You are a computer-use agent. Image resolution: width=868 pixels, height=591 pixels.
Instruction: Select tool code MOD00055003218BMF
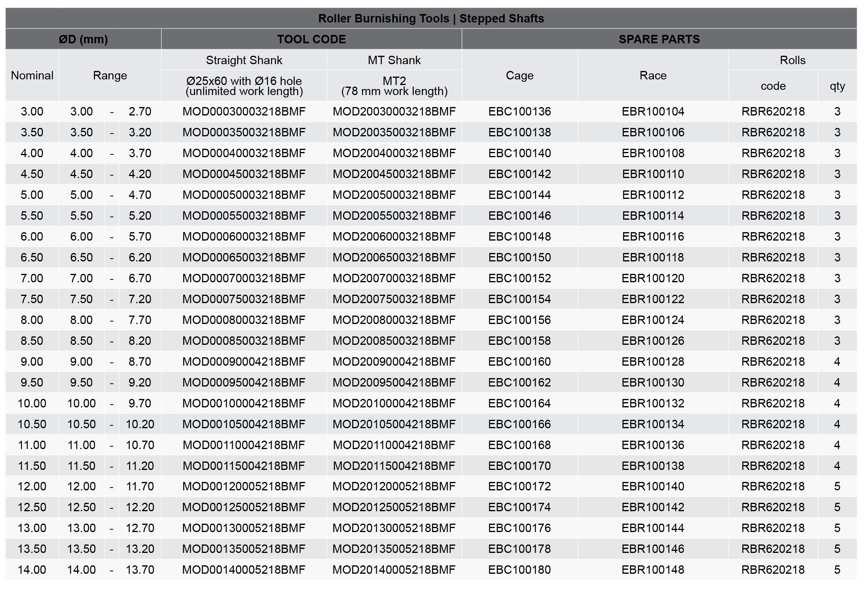(x=244, y=216)
